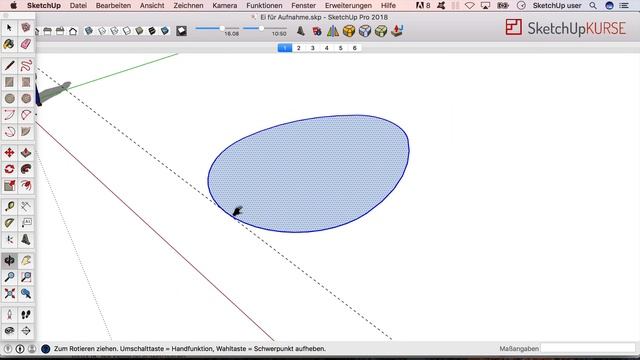Select the Look Around eye tool
The height and width of the screenshot is (360, 640).
pos(9,331)
